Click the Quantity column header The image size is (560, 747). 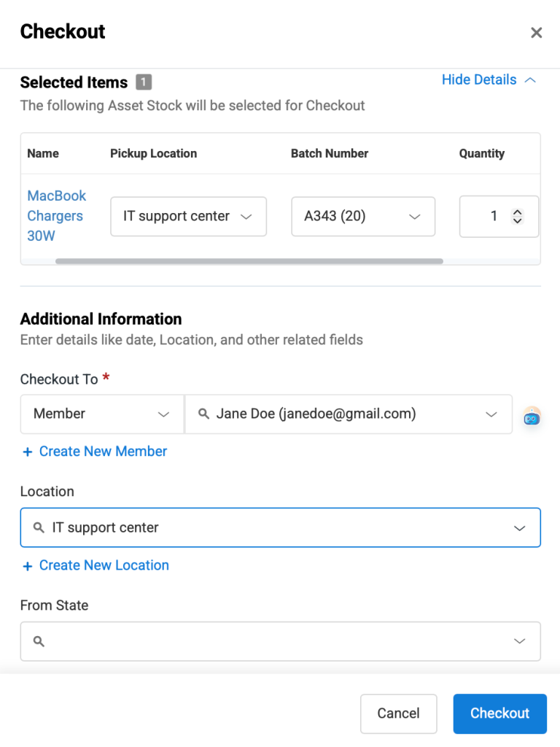481,153
